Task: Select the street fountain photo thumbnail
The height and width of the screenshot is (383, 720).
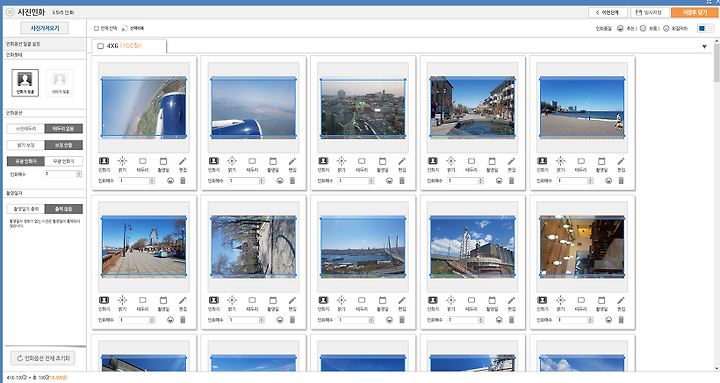Action: click(472, 107)
